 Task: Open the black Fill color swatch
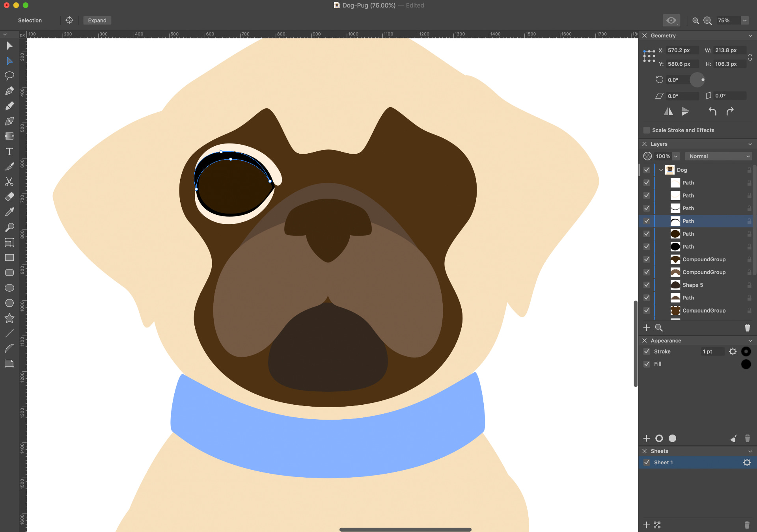click(x=746, y=364)
